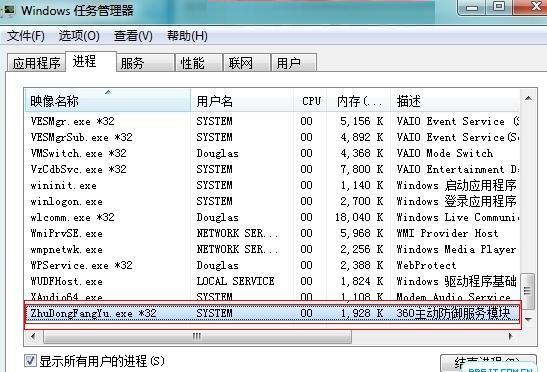The image size is (547, 372).
Task: Click the 5,156 K memory value
Action: click(x=362, y=121)
